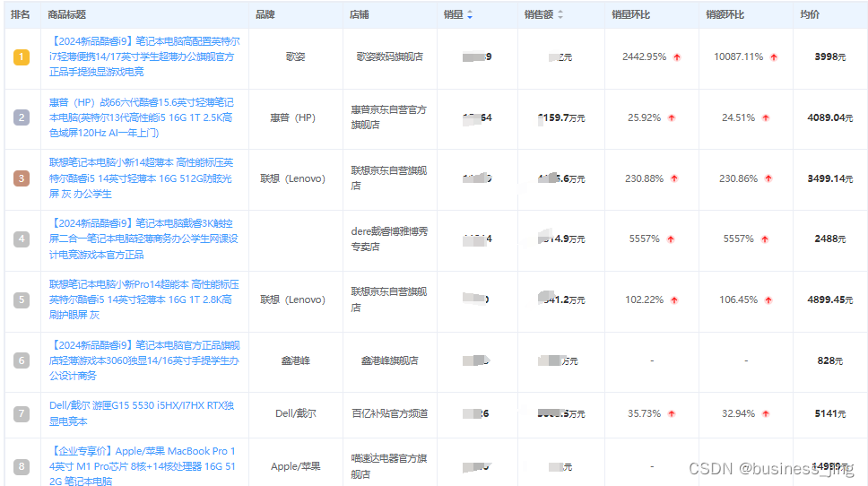868x486 pixels.
Task: Select the 5141元 average price
Action: (829, 413)
